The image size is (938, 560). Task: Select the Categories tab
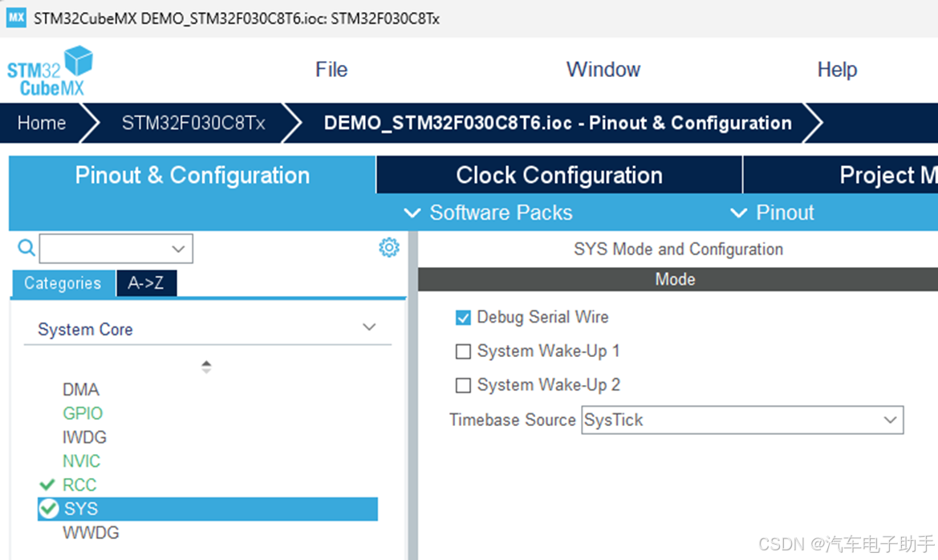pos(63,283)
